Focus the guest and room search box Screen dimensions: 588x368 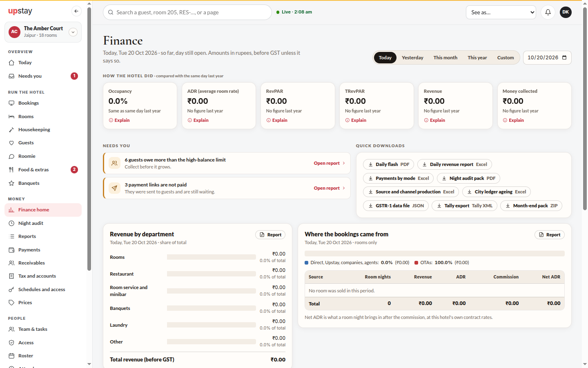(187, 12)
